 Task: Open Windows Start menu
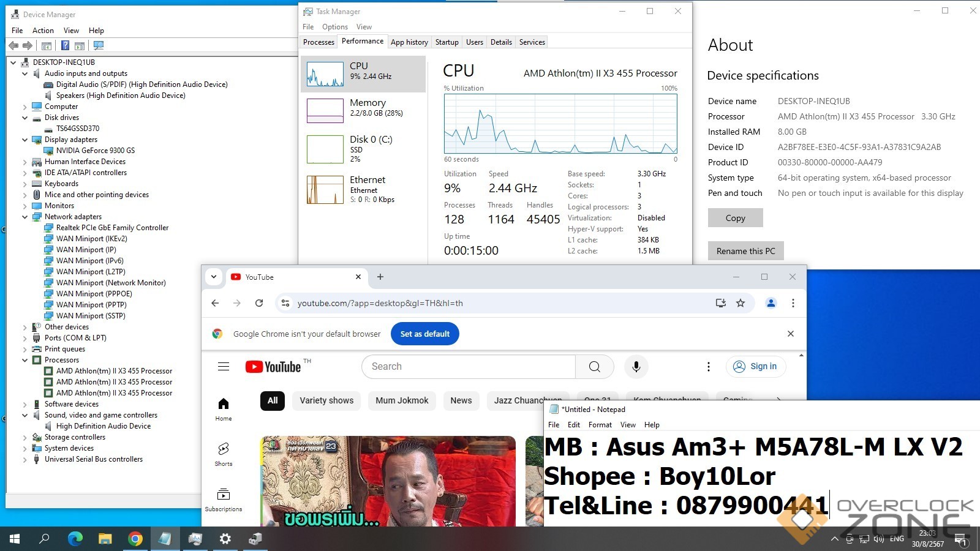15,539
